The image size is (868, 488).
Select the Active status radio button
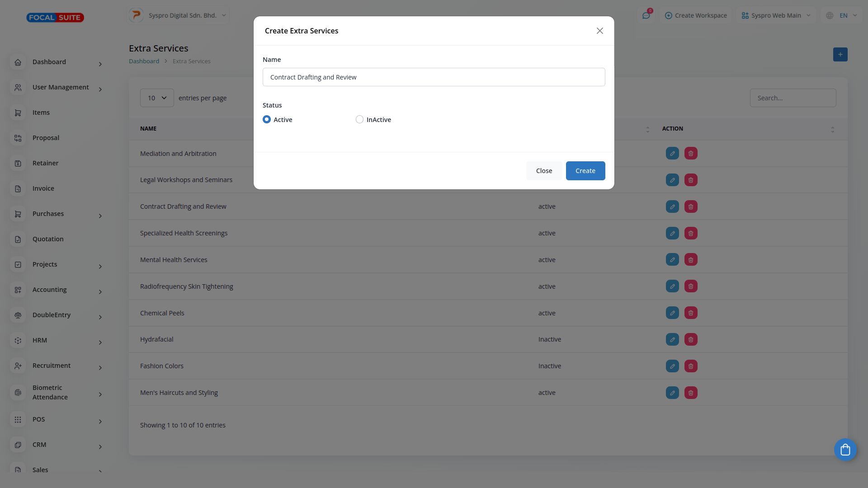(267, 120)
